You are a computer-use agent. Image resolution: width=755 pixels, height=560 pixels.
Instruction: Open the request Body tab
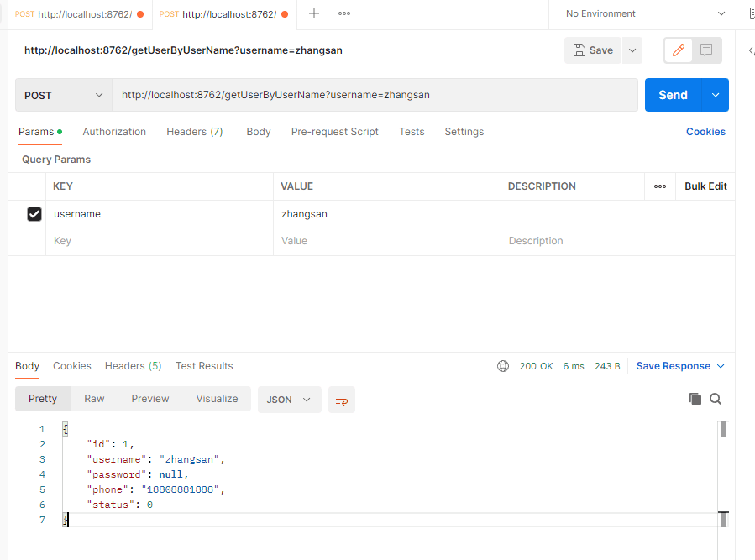click(x=259, y=132)
